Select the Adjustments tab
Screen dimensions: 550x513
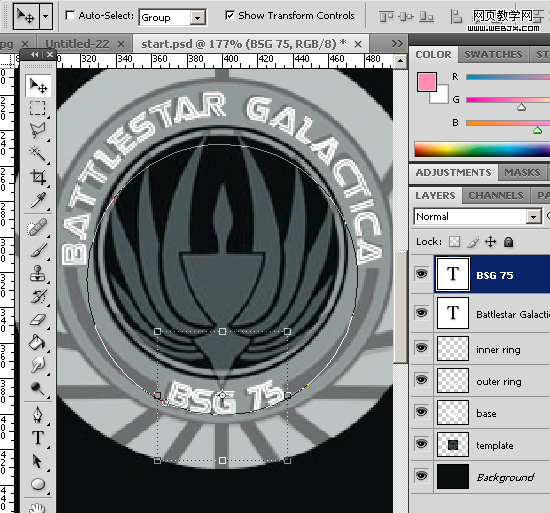point(453,173)
